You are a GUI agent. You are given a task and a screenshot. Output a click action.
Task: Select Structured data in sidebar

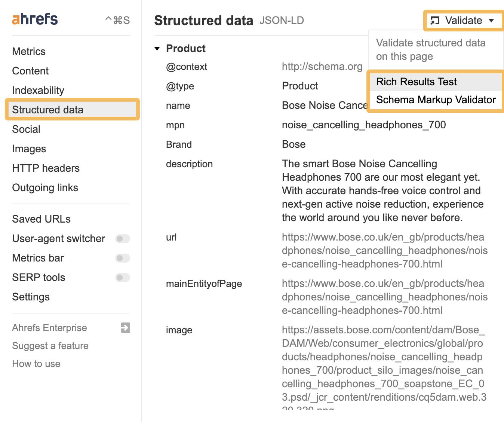pos(48,110)
